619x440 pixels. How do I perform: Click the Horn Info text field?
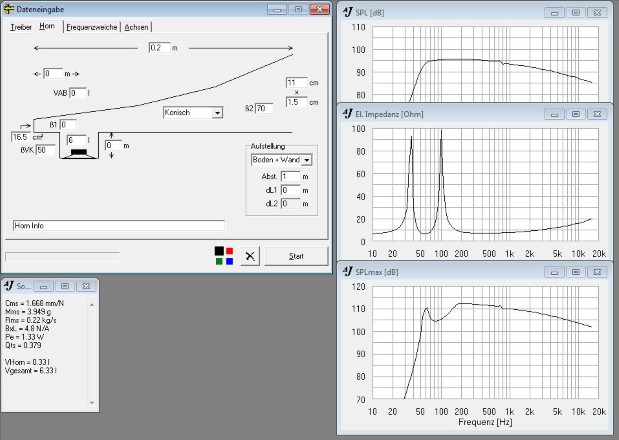(119, 225)
